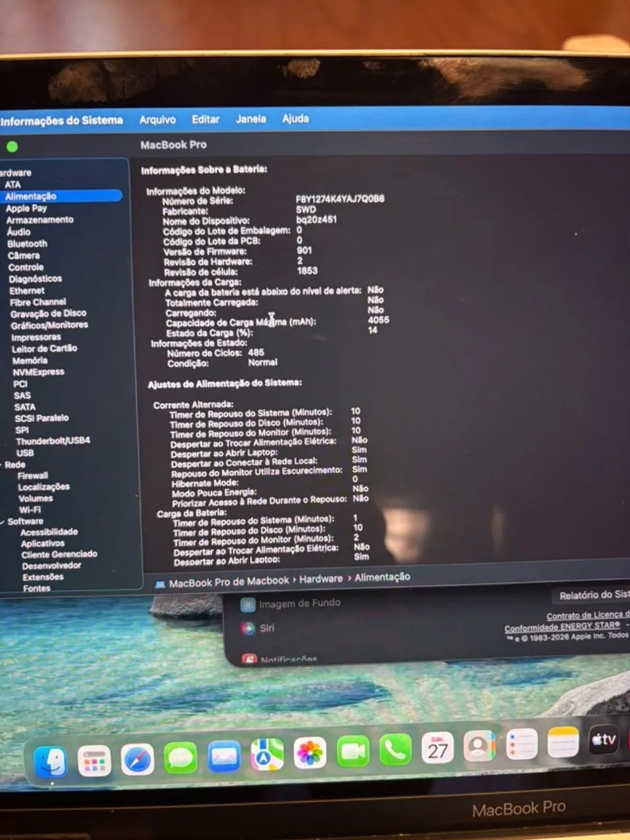
Task: Select Extensões under Software
Action: 43,577
